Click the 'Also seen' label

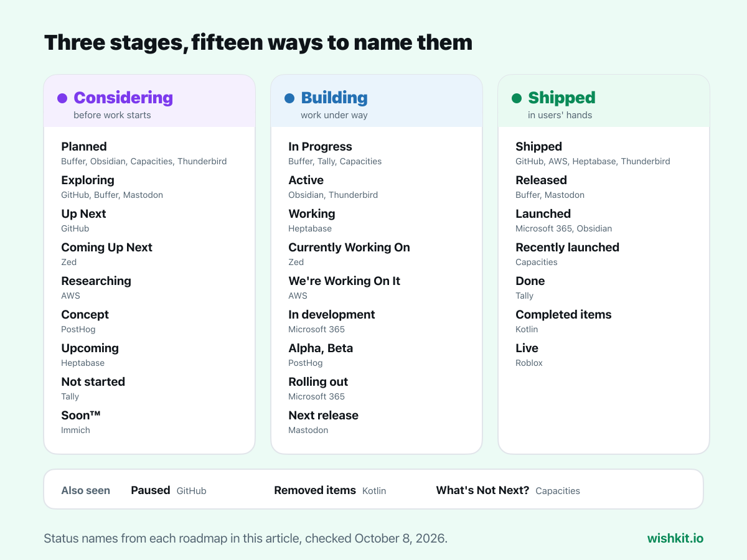pos(85,490)
